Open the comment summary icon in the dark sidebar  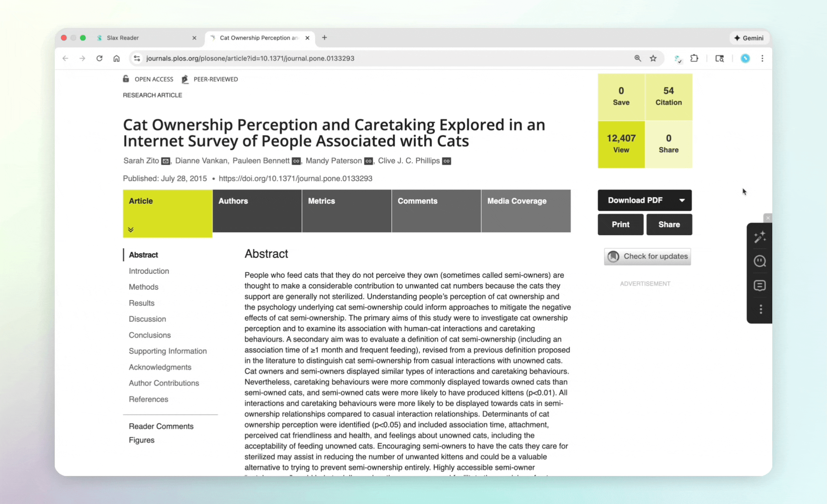pyautogui.click(x=760, y=285)
